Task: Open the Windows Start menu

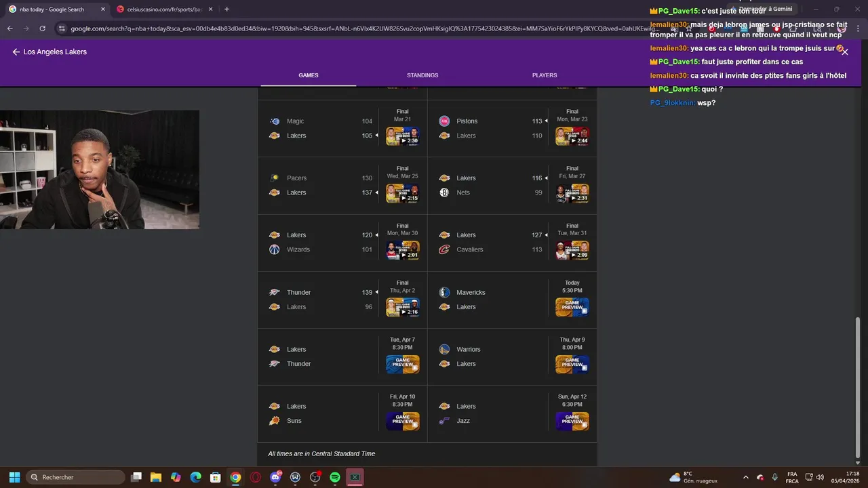Action: (x=14, y=477)
